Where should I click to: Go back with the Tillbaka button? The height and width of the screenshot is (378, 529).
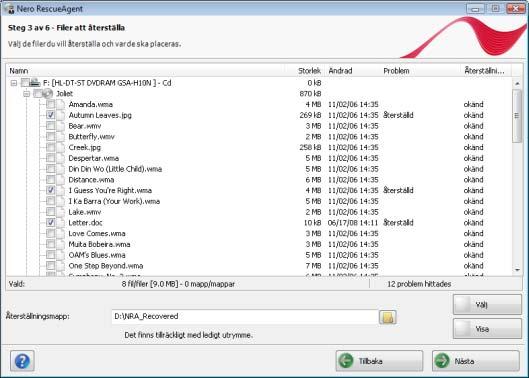379,361
